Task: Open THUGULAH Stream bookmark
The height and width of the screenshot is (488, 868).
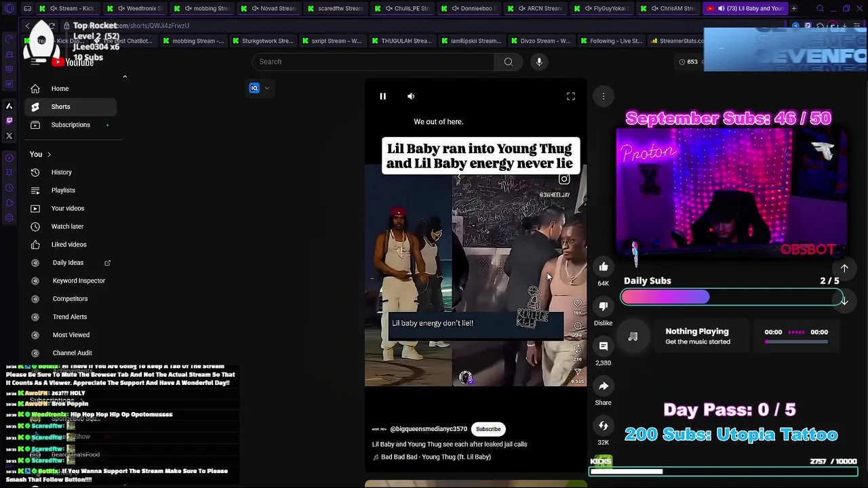Action: click(x=401, y=41)
